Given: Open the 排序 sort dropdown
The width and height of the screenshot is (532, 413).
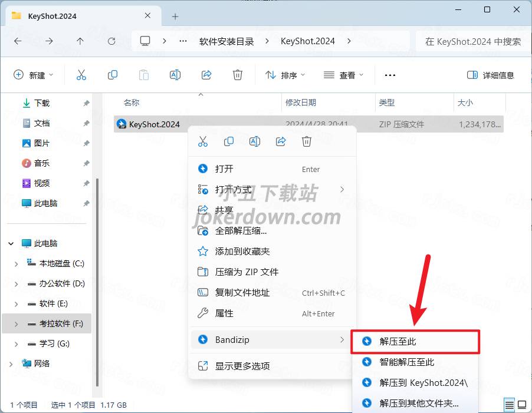Looking at the screenshot, I should click(x=285, y=75).
